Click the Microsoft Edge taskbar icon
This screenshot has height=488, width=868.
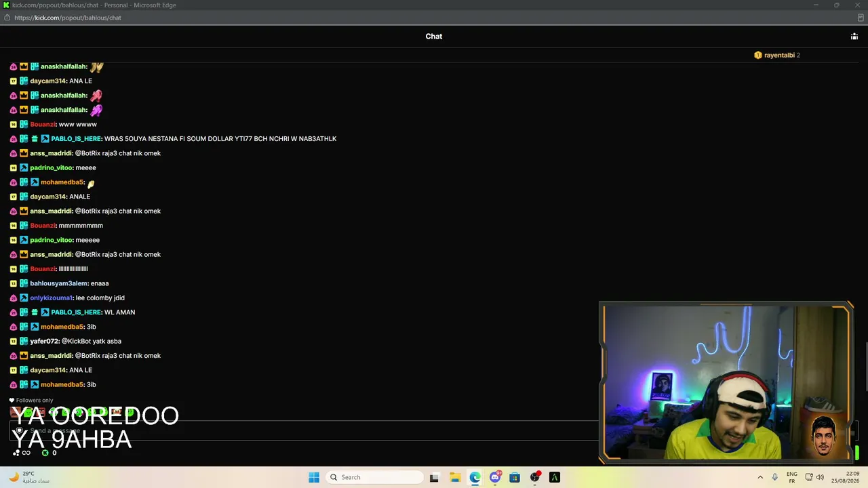[x=475, y=477]
